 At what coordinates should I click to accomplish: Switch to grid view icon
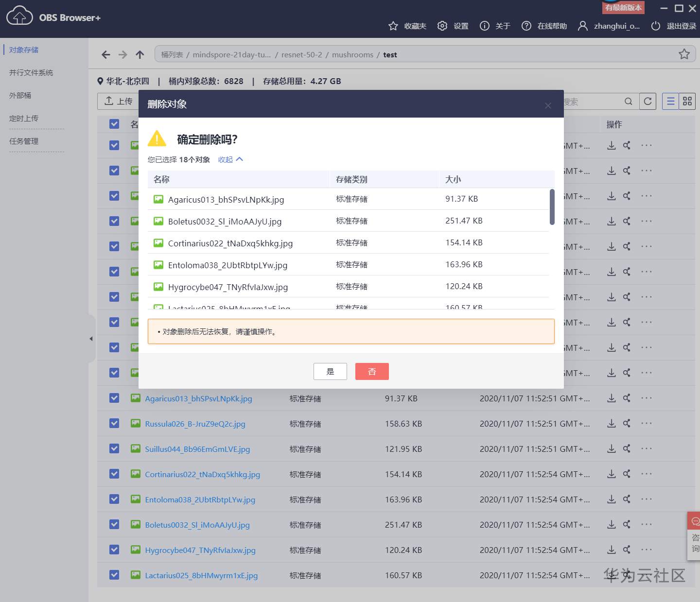point(687,101)
